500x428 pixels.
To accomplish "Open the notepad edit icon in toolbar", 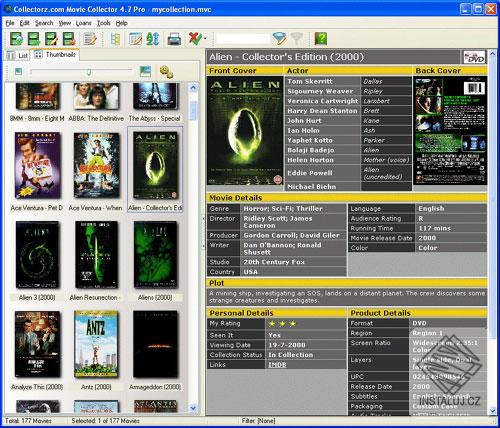I will click(x=90, y=39).
